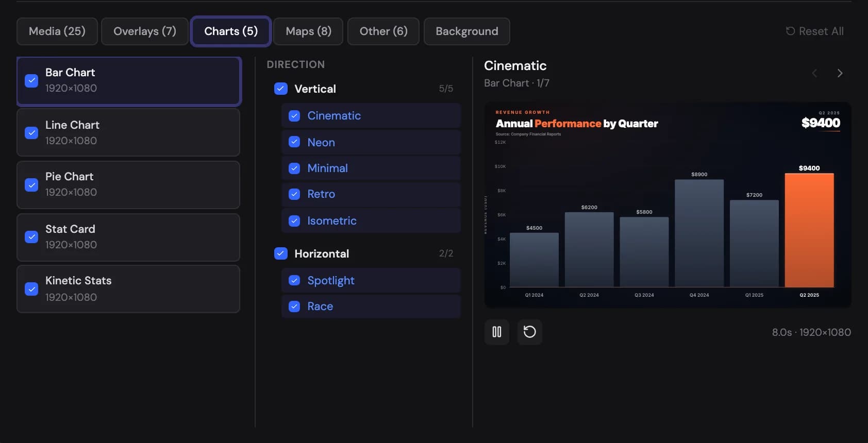Image resolution: width=868 pixels, height=443 pixels.
Task: Restart the preview with the replay icon
Action: tap(529, 332)
